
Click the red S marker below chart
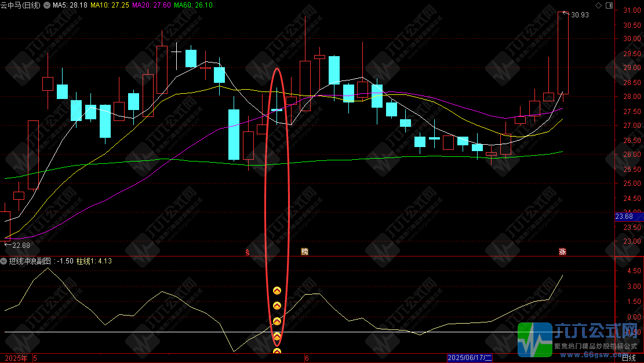click(248, 252)
